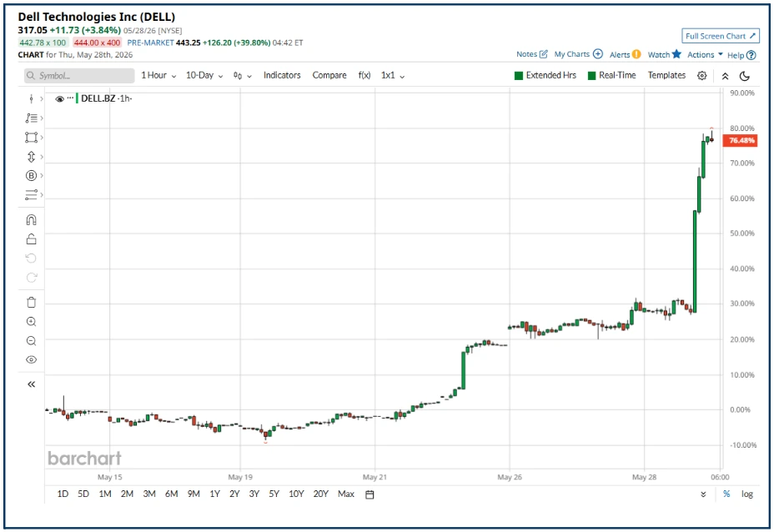Toggle the Extended Hrs checkbox
The image size is (774, 532).
519,76
